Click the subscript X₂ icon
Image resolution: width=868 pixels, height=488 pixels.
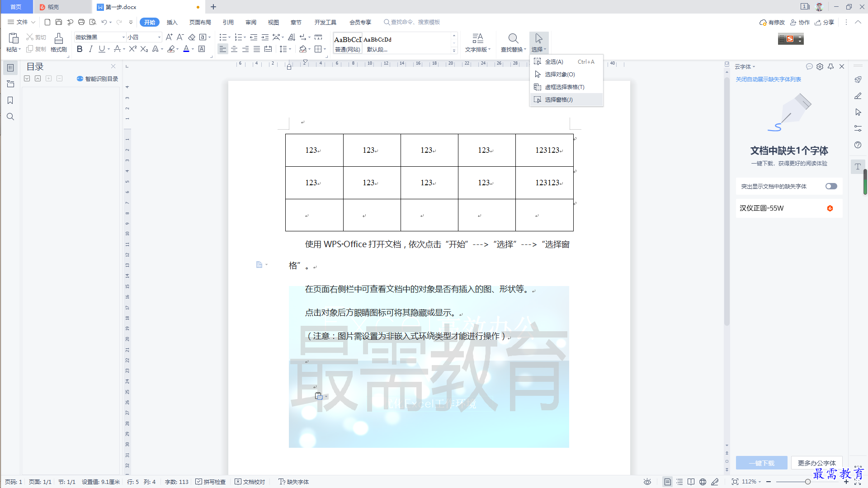click(x=144, y=49)
